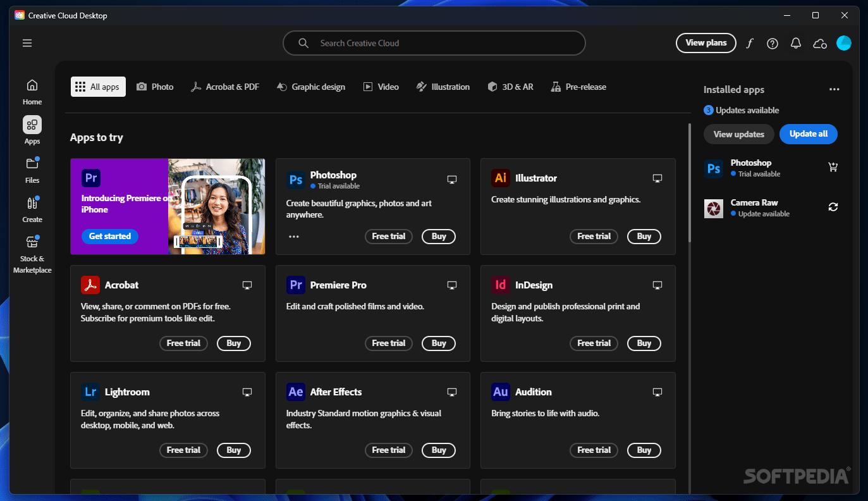
Task: Click Buy on the Premiere Pro card
Action: pyautogui.click(x=439, y=343)
